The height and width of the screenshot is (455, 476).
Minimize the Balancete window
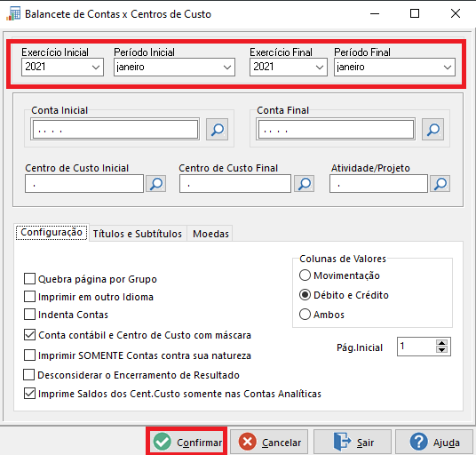(375, 13)
